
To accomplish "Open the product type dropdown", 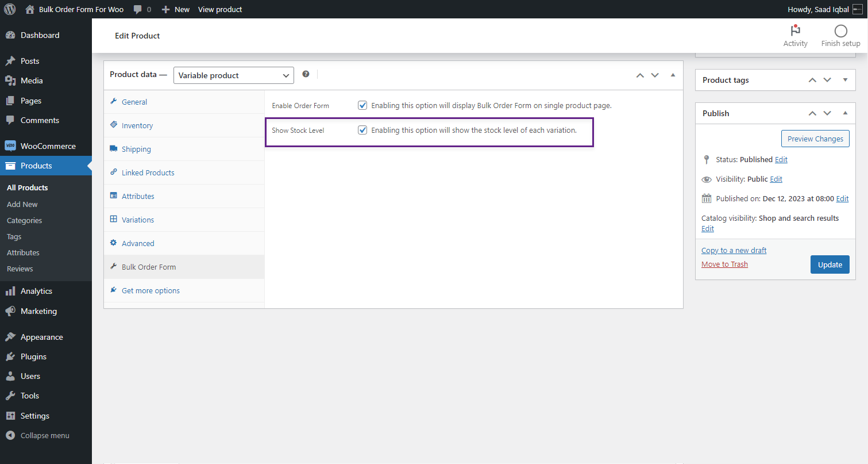I will [234, 75].
